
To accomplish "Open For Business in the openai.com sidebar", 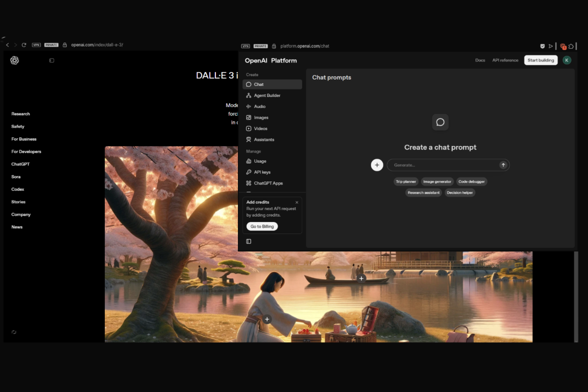I will (x=24, y=139).
